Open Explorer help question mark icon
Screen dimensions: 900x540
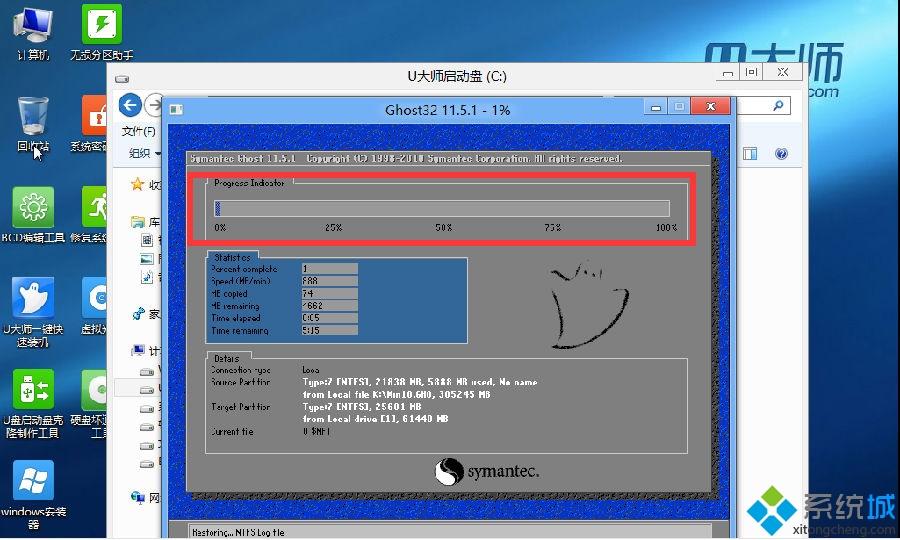coord(781,153)
